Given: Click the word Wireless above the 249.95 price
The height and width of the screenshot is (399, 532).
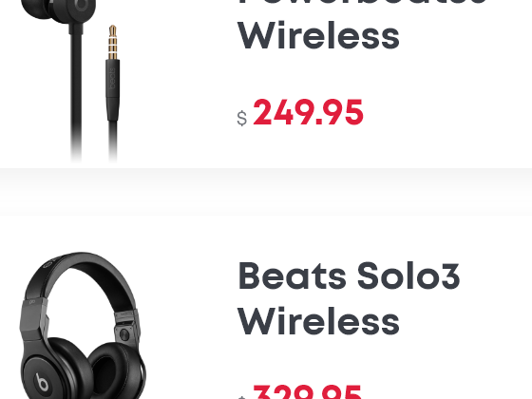Looking at the screenshot, I should click(x=318, y=35).
